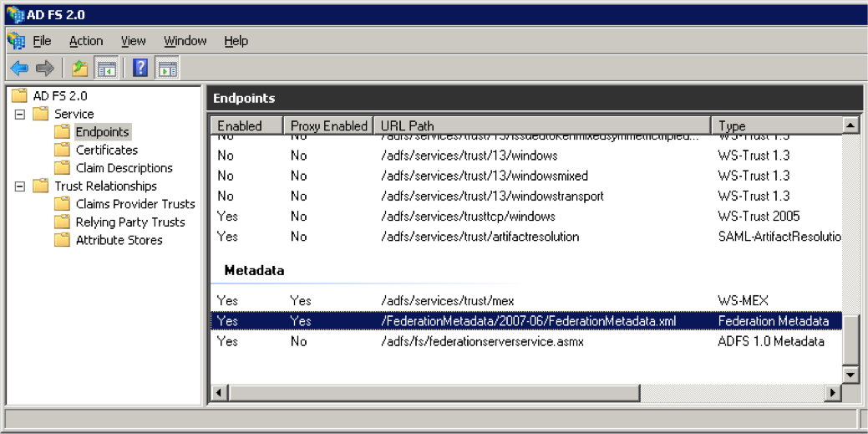Sort by the URL Path column header
Image resolution: width=868 pixels, height=434 pixels.
pos(542,125)
